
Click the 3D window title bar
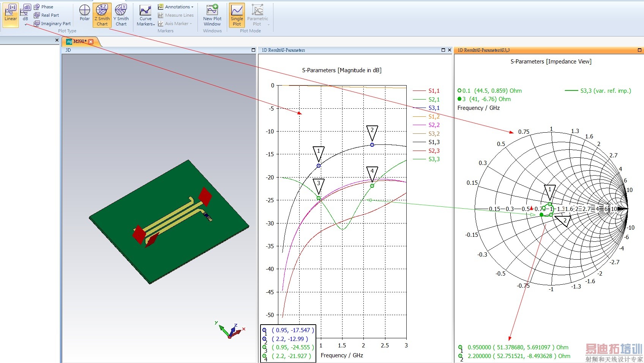pos(159,50)
